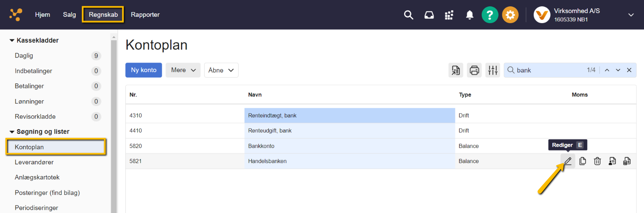The width and height of the screenshot is (644, 213).
Task: Click the pencil edit icon for Handelsbanken
Action: pos(568,161)
